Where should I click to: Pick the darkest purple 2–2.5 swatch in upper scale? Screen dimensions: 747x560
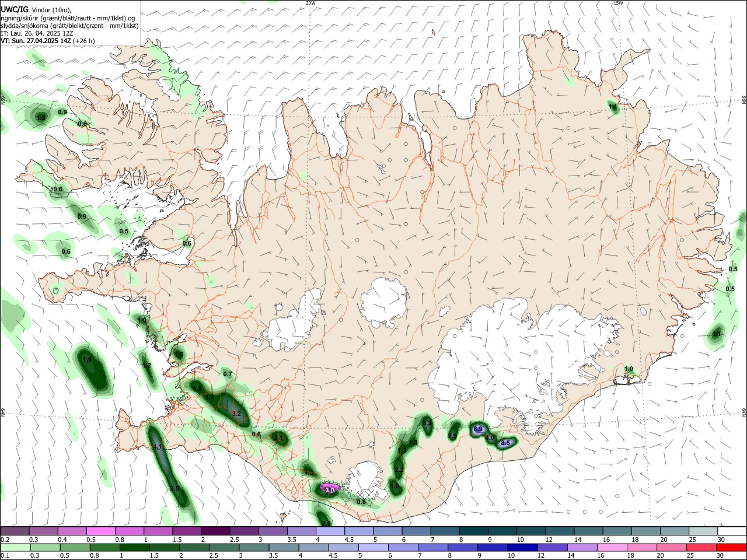coord(215,531)
